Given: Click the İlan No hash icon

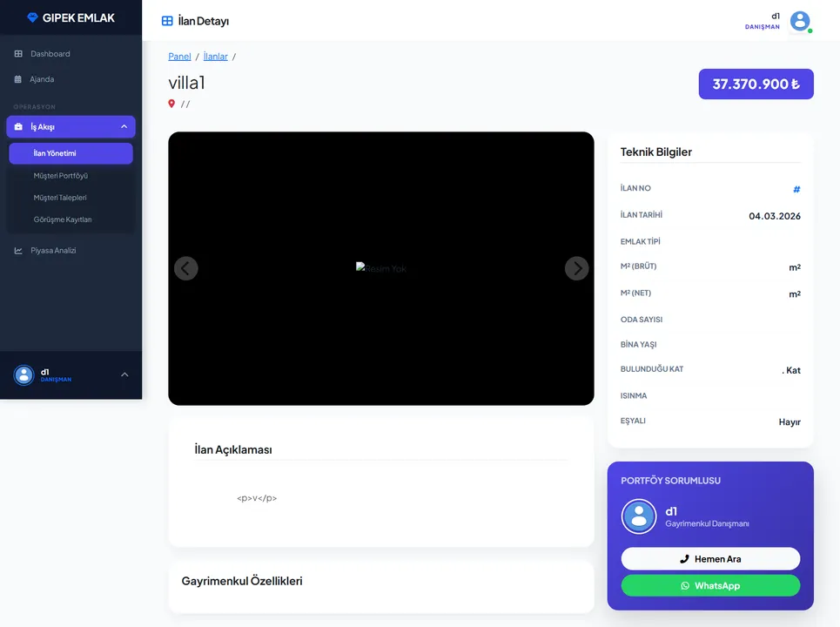Looking at the screenshot, I should click(x=796, y=189).
